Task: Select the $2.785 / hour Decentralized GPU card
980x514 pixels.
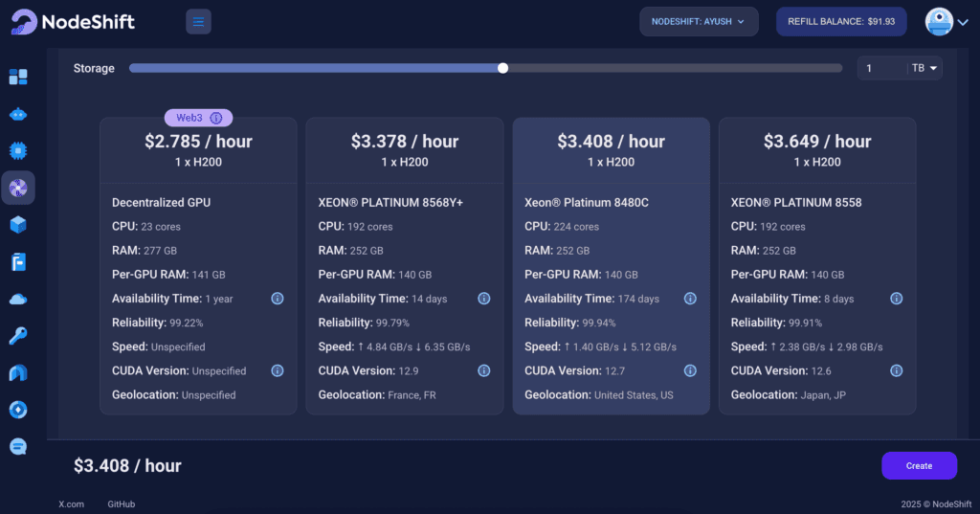Action: [x=198, y=266]
